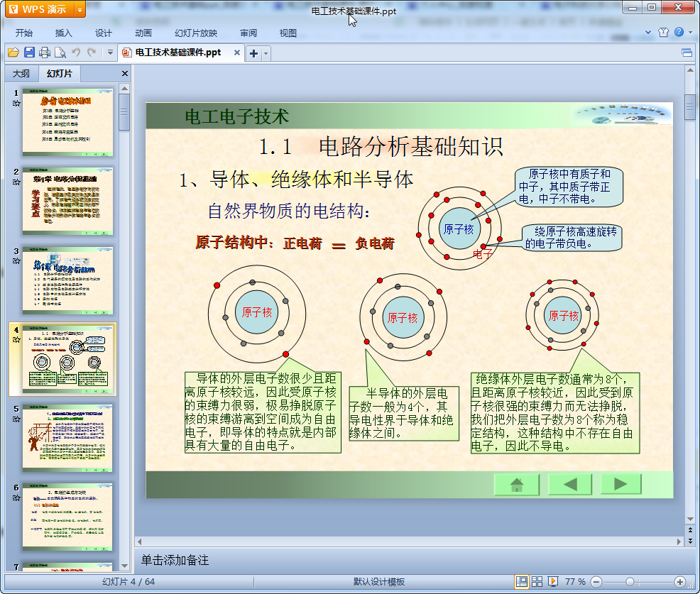This screenshot has width=700, height=594.
Task: Open the 审阅 ribbon tab
Action: point(248,33)
